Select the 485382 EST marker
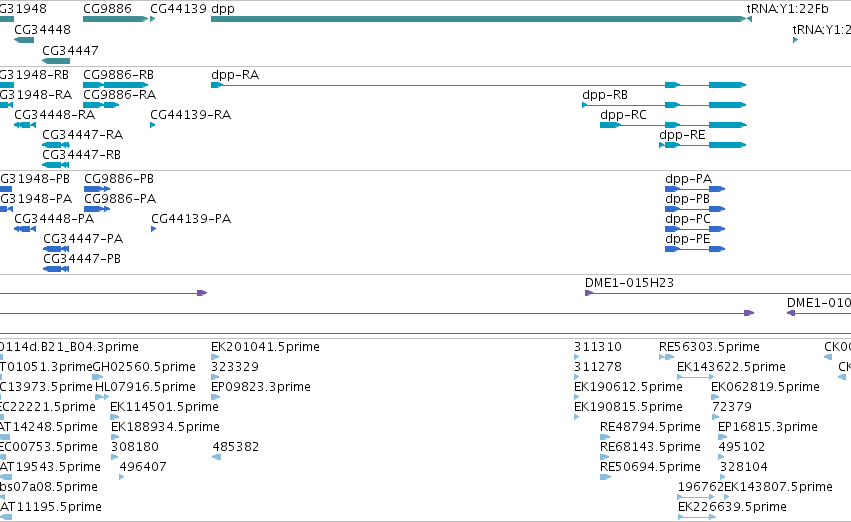Screen dimensions: 851x522 pos(217,457)
